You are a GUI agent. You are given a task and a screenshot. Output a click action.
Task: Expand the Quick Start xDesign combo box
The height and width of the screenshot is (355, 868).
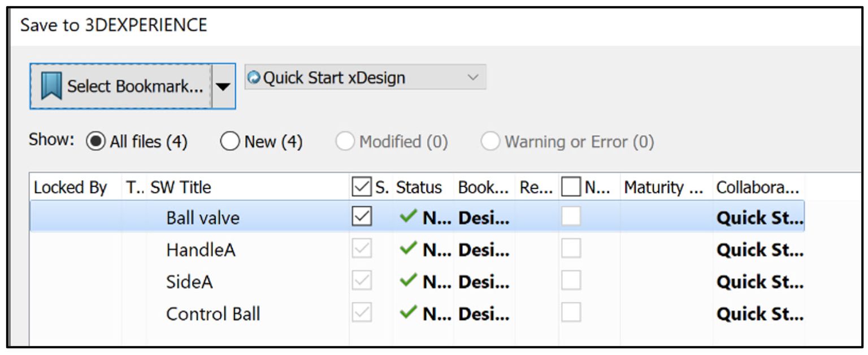coord(474,77)
